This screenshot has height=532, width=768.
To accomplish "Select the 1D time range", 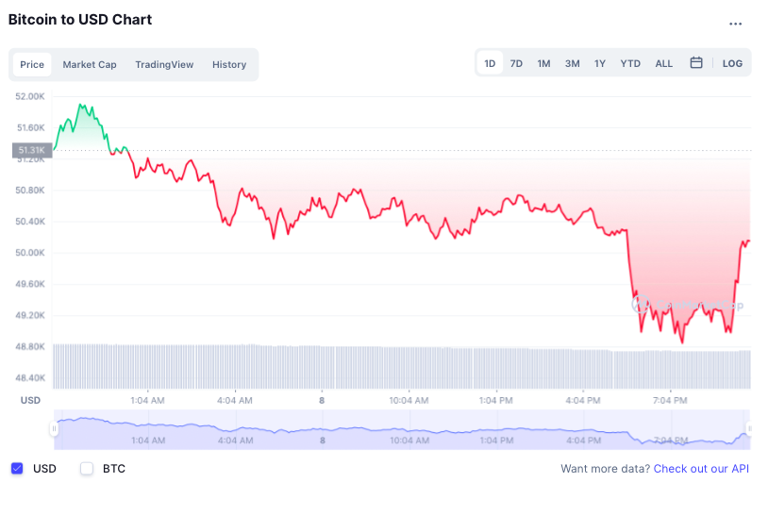I will (x=490, y=63).
